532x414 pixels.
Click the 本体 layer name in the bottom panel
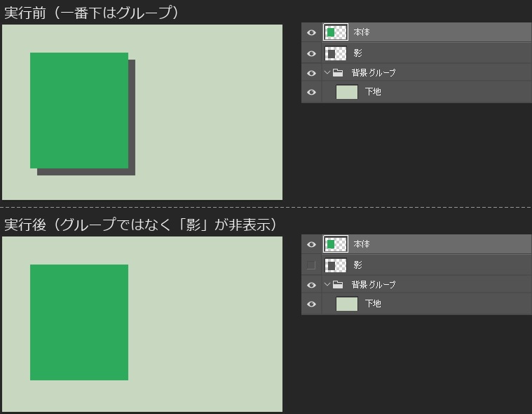(362, 244)
